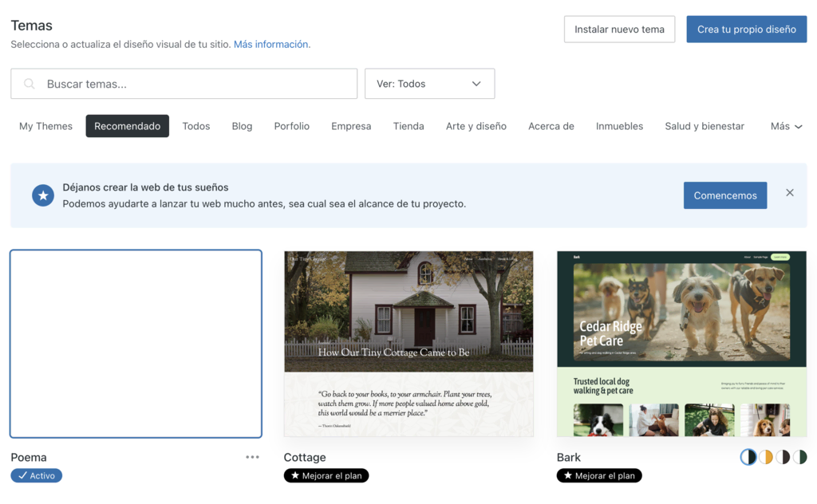This screenshot has height=504, width=817.
Task: Expand the "Más" categories menu
Action: coord(785,125)
